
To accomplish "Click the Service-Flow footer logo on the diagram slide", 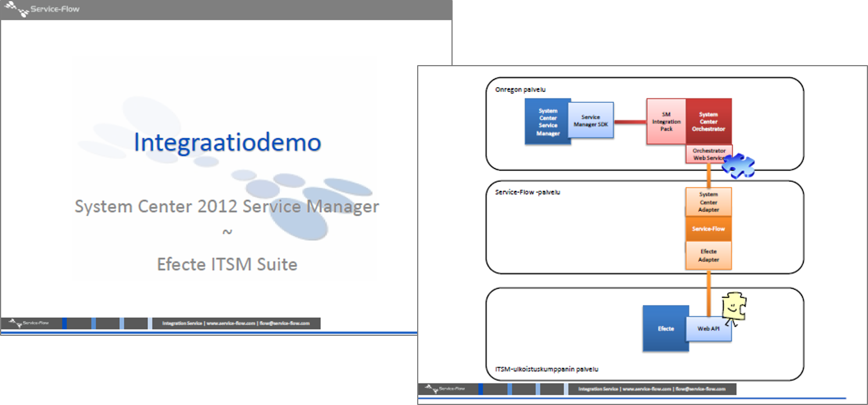I will coord(448,389).
